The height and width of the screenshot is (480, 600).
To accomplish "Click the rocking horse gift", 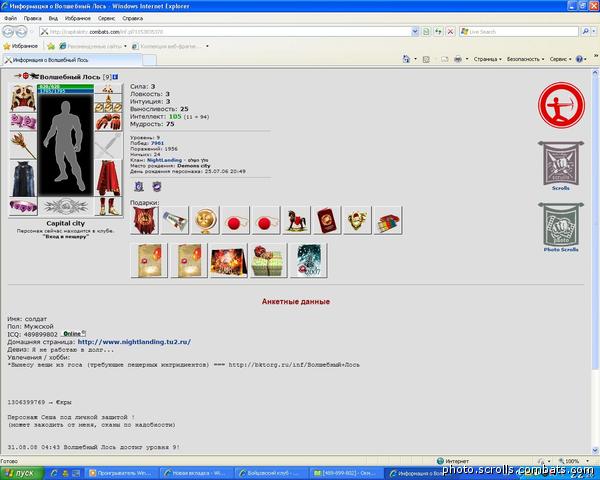I will click(297, 220).
